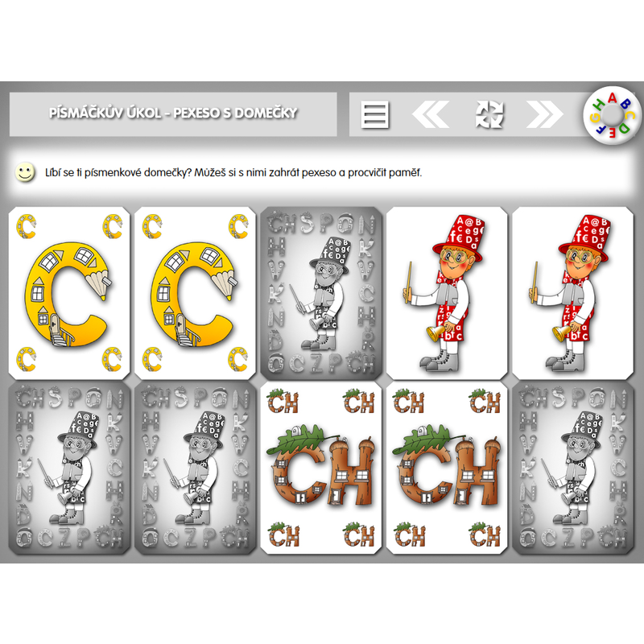
Task: Select the first yellow letter C card
Action: coord(69,293)
